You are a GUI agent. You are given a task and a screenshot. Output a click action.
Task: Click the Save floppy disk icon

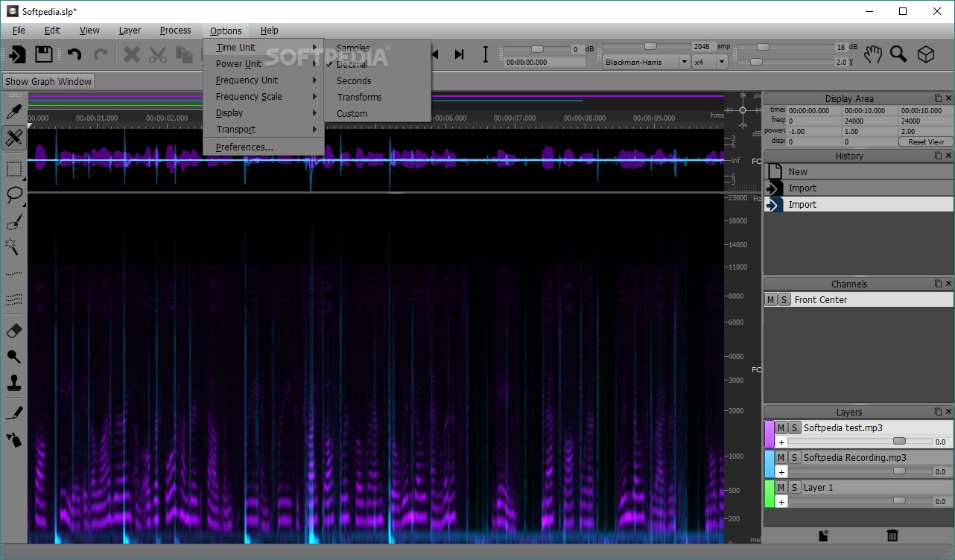tap(44, 54)
